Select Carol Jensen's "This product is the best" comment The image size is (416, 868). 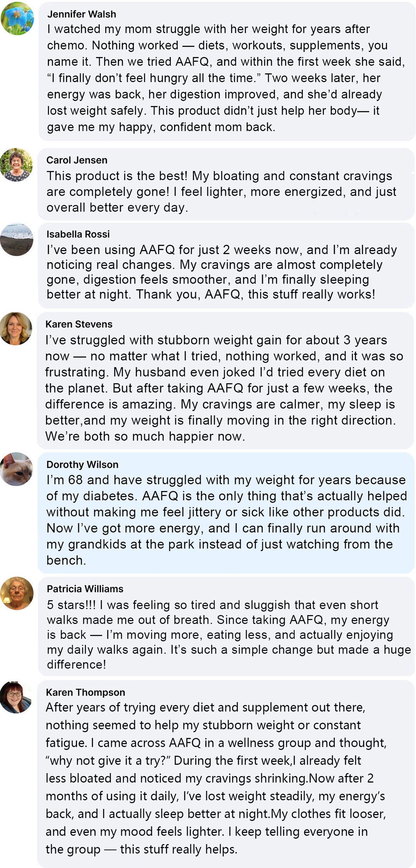point(221,192)
